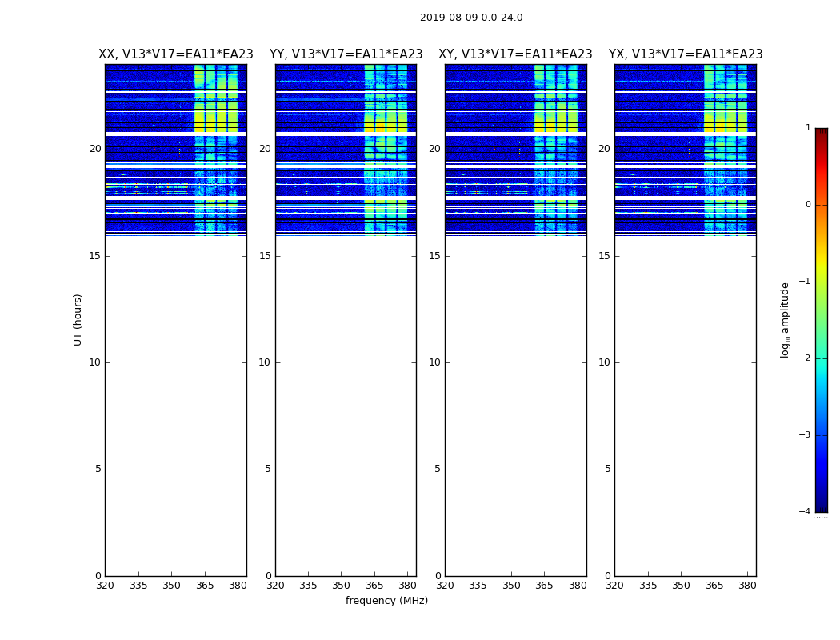Click the 365 MHz tick in the XX panel

205,586
